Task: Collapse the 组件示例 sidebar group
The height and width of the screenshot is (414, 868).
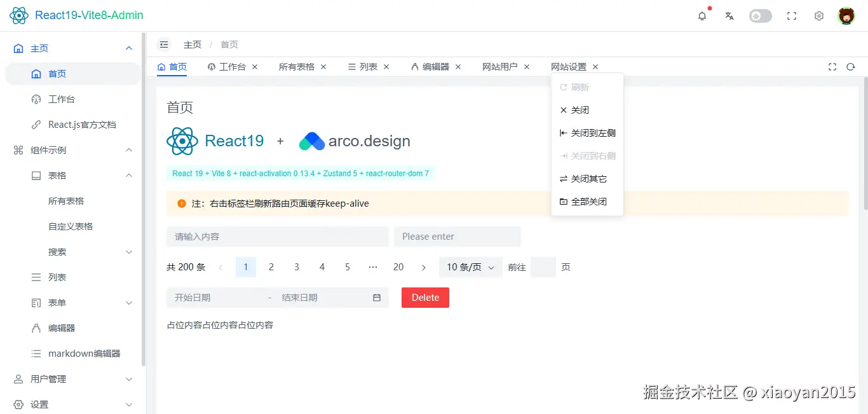Action: point(73,150)
